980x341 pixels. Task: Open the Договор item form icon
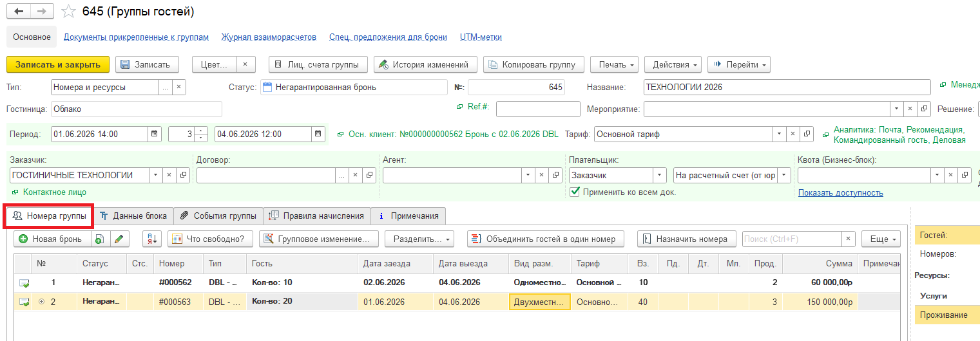pos(369,175)
